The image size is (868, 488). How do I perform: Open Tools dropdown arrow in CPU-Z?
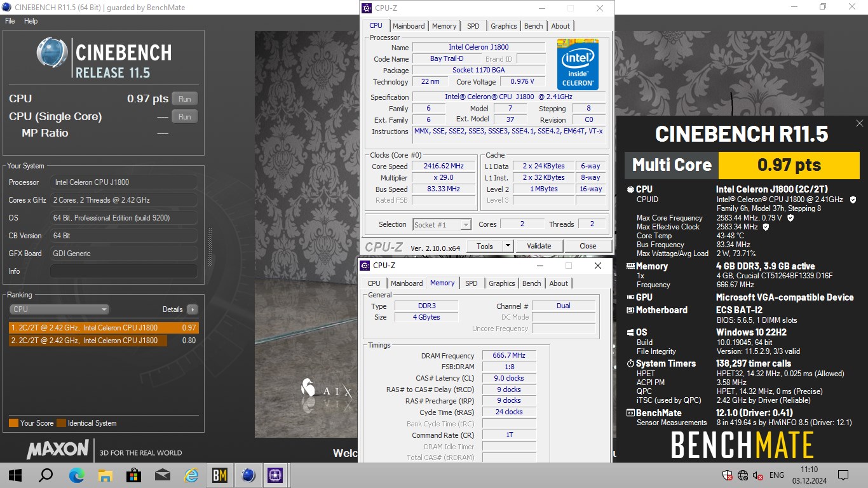pos(508,246)
